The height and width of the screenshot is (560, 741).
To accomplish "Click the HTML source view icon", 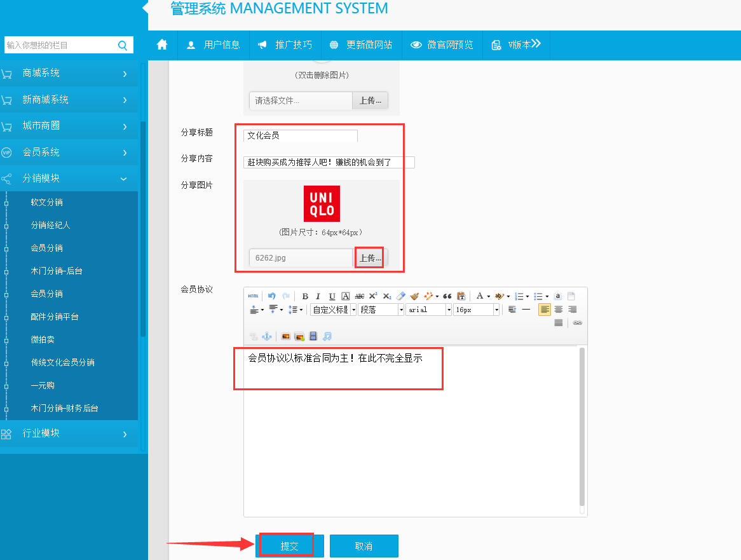I will coord(253,296).
